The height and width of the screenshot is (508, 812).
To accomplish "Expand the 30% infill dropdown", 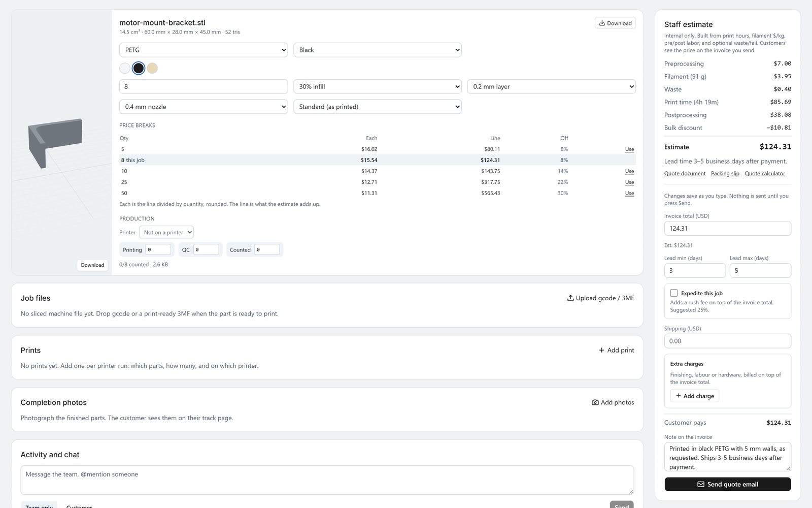I will (x=378, y=86).
